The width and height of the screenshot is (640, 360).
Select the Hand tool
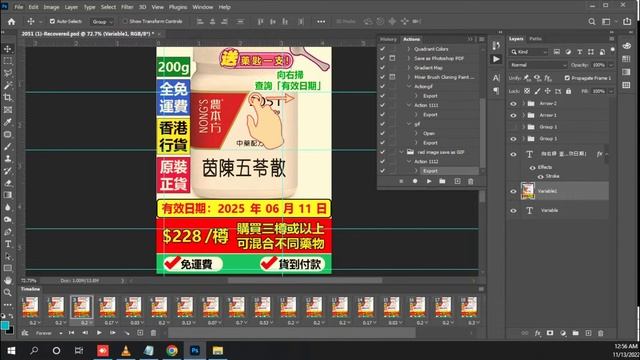(x=8, y=280)
